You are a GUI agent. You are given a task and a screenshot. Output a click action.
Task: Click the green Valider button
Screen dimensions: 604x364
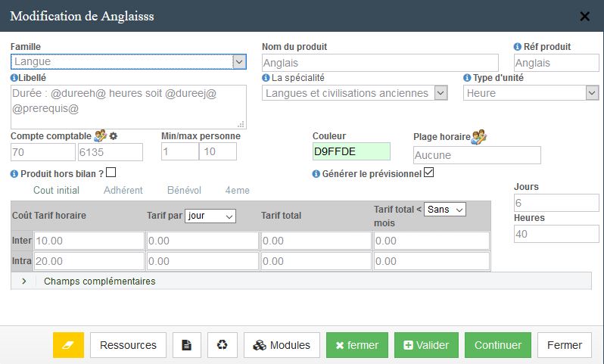click(x=426, y=345)
